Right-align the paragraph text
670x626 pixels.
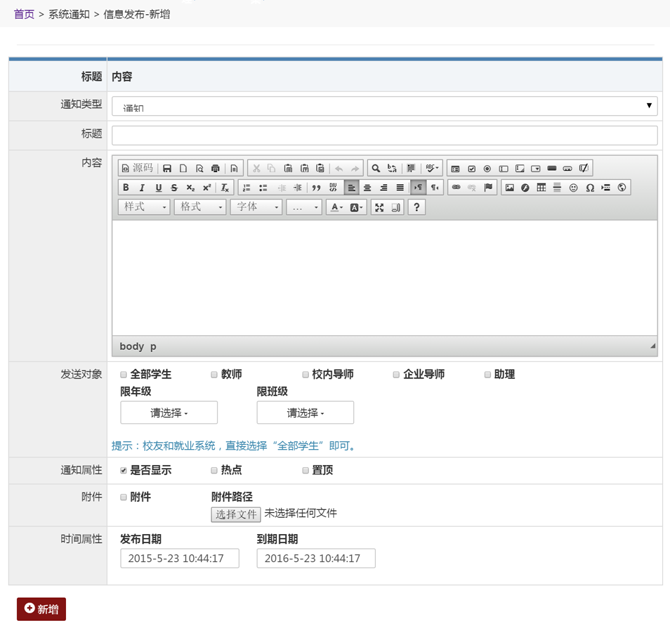tap(384, 188)
